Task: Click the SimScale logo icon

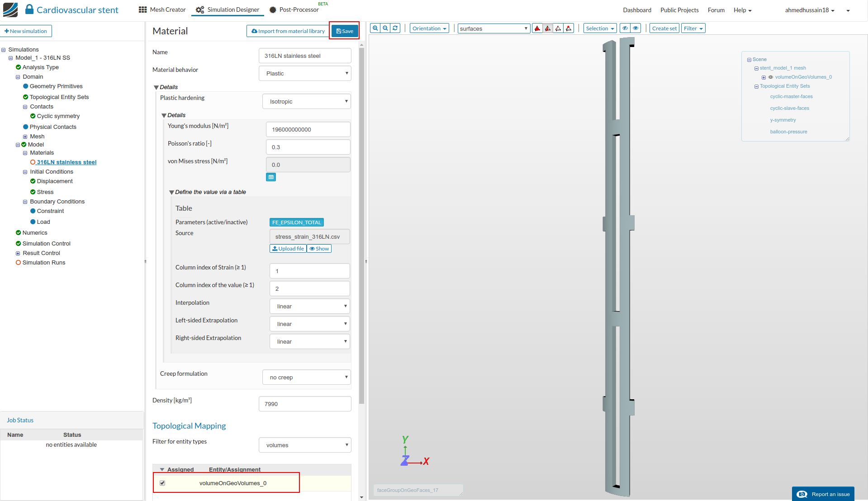Action: pyautogui.click(x=10, y=9)
